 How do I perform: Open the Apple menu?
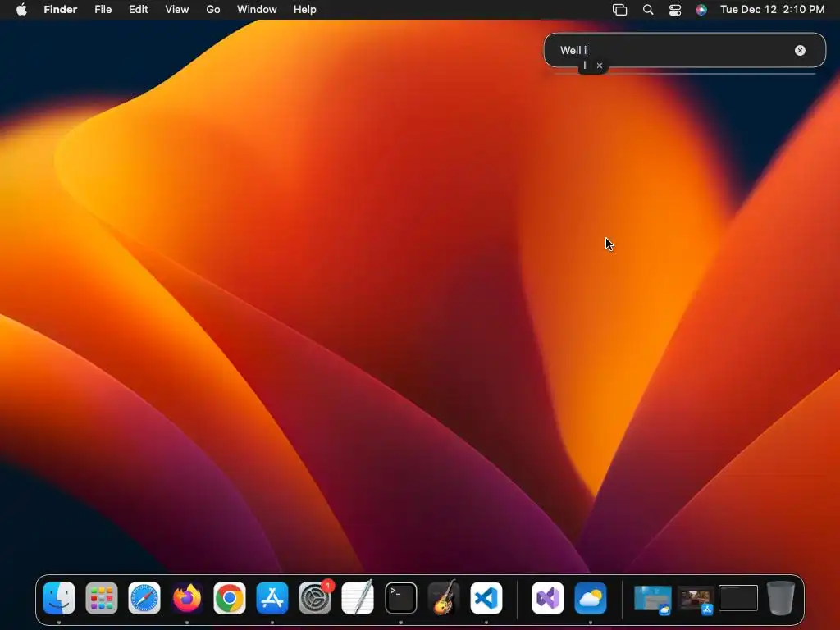21,10
